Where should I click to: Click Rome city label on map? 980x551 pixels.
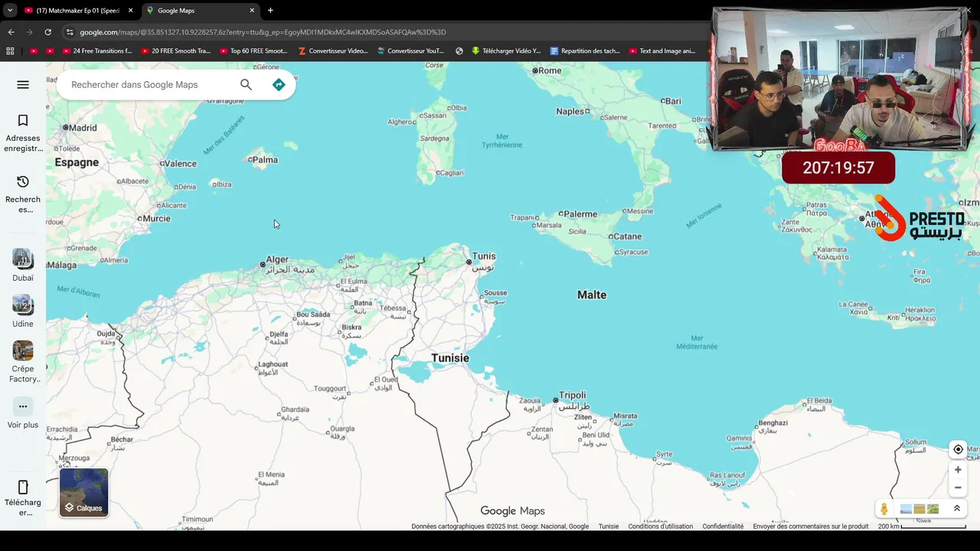coord(550,70)
